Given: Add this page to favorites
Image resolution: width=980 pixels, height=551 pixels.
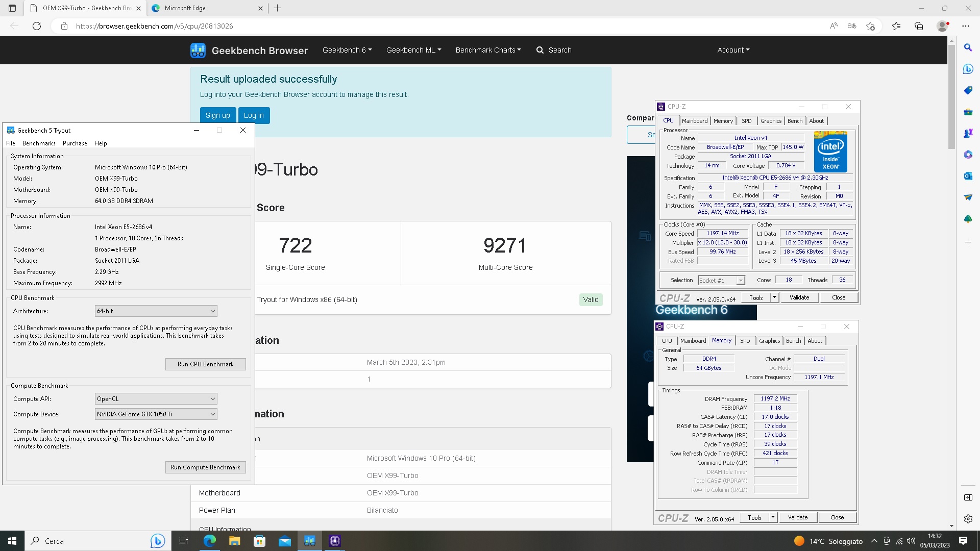Looking at the screenshot, I should click(871, 26).
